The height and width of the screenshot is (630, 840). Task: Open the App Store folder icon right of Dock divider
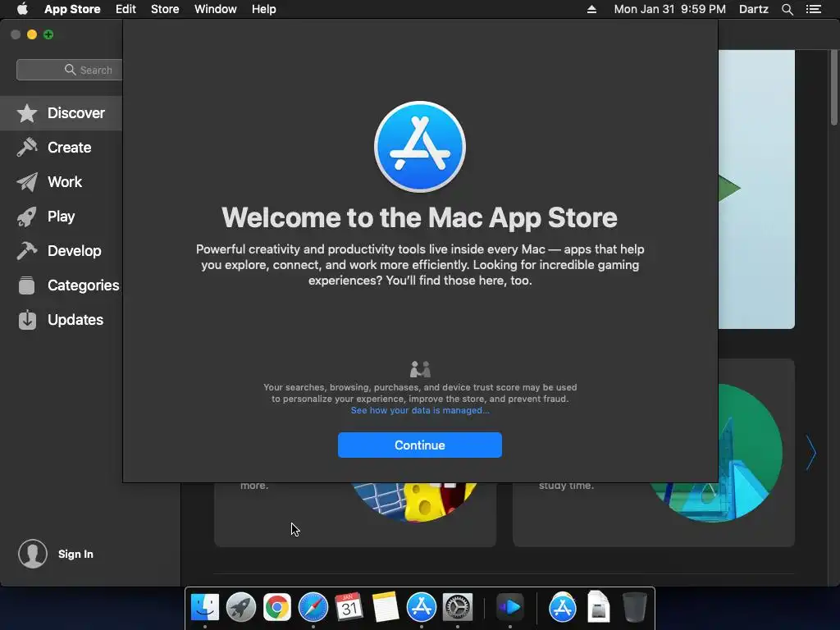coord(563,607)
